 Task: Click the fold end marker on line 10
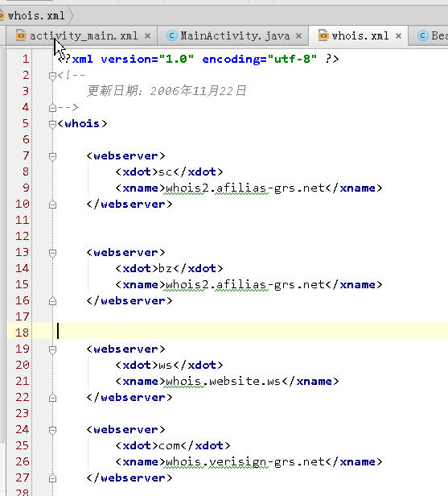(x=52, y=205)
